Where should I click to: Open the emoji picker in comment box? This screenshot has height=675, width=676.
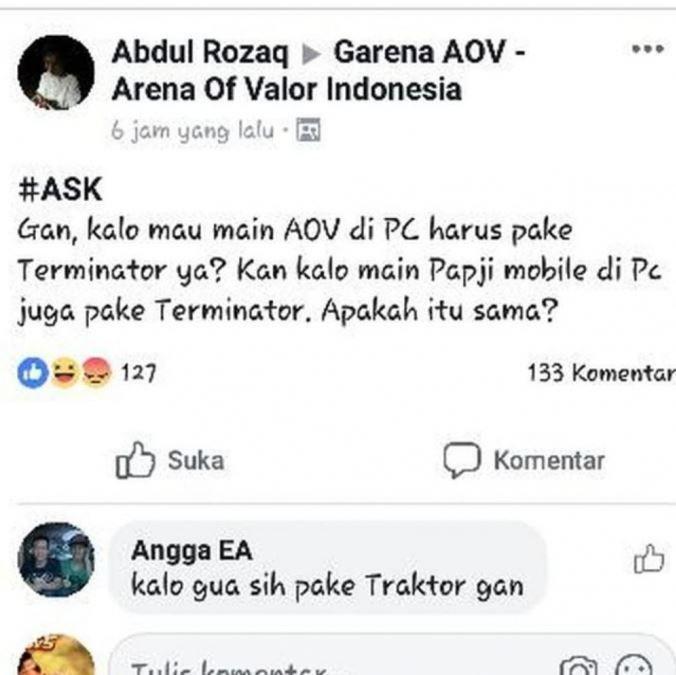(634, 666)
